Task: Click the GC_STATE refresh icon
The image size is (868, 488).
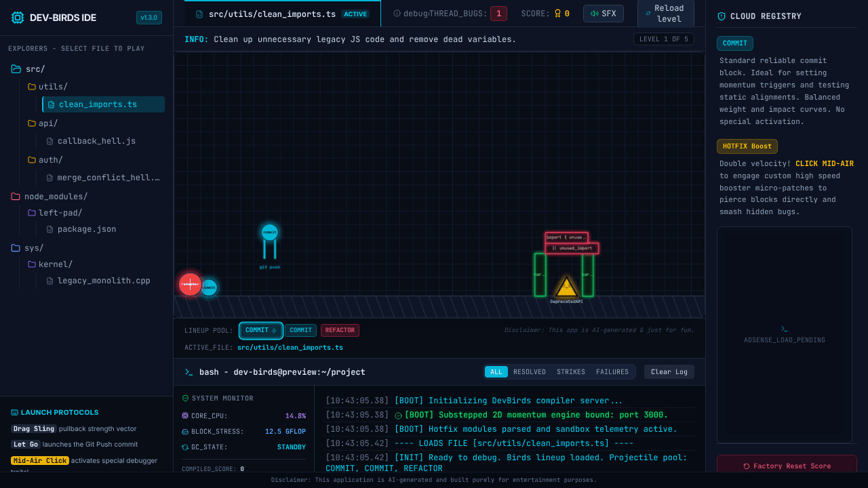Action: click(186, 447)
